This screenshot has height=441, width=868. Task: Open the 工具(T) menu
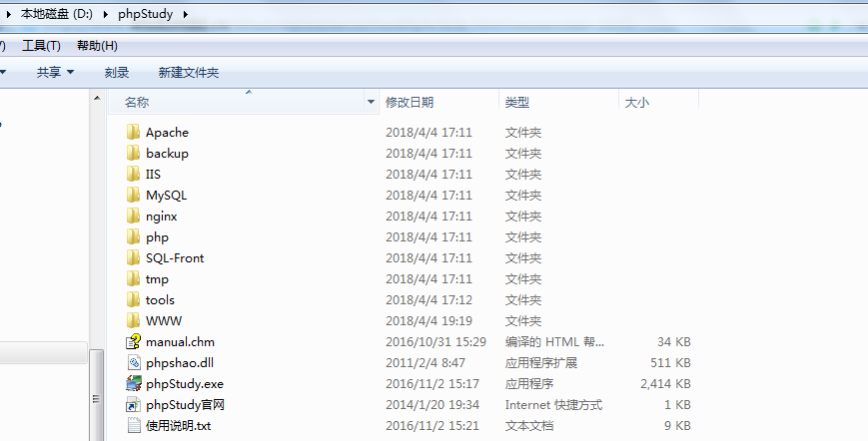(42, 46)
